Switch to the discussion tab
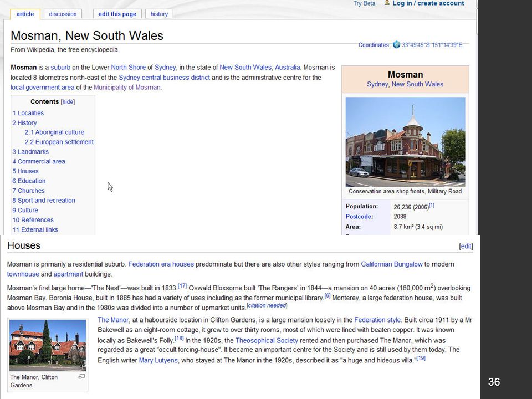This screenshot has width=532, height=399. [x=63, y=14]
